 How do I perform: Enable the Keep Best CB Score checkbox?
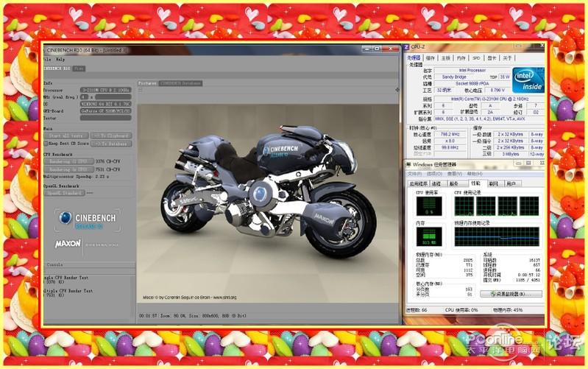click(x=46, y=144)
